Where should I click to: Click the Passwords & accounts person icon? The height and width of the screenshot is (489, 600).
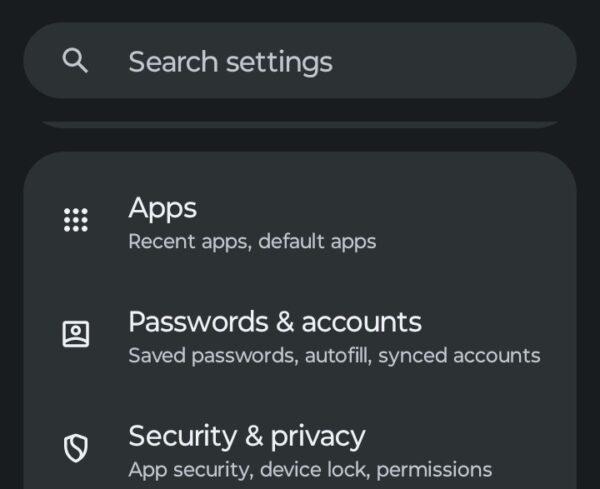pyautogui.click(x=76, y=334)
